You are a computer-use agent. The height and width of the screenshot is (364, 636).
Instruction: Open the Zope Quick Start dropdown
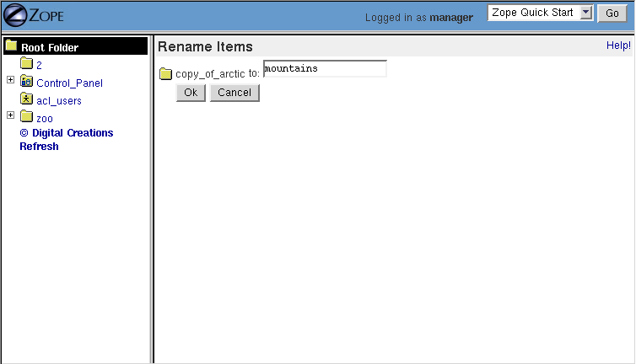pyautogui.click(x=541, y=13)
